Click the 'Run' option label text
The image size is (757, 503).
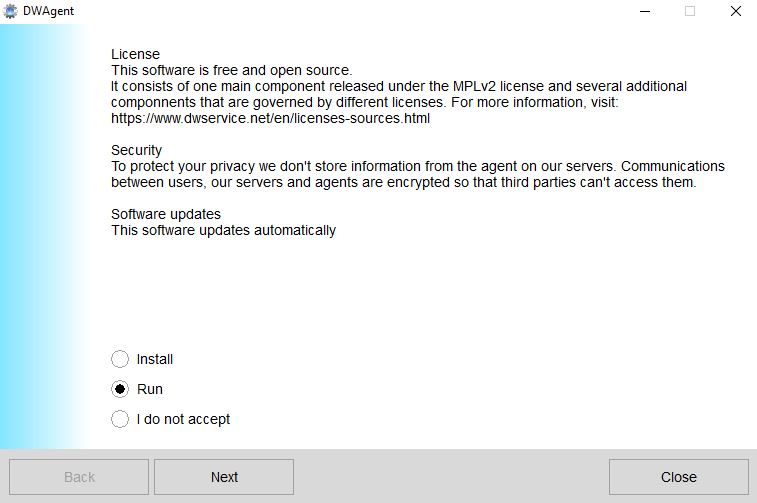[150, 389]
